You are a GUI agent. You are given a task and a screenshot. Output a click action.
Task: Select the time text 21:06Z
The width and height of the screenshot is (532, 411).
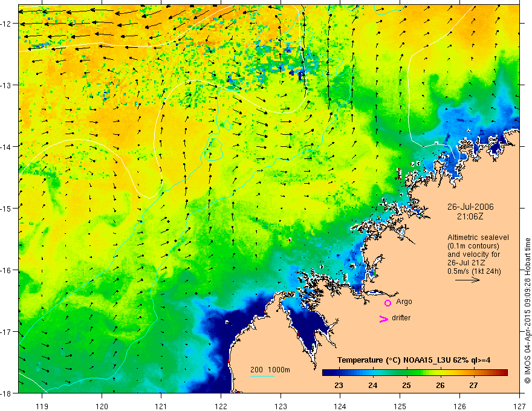point(470,216)
